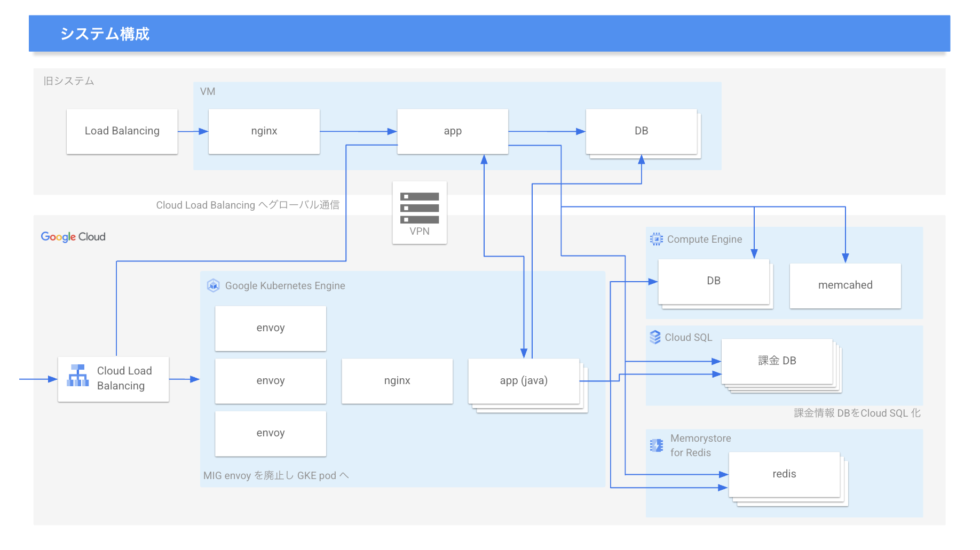The image size is (980, 550).
Task: Click the Cloud SQL stack icon
Action: (x=655, y=337)
